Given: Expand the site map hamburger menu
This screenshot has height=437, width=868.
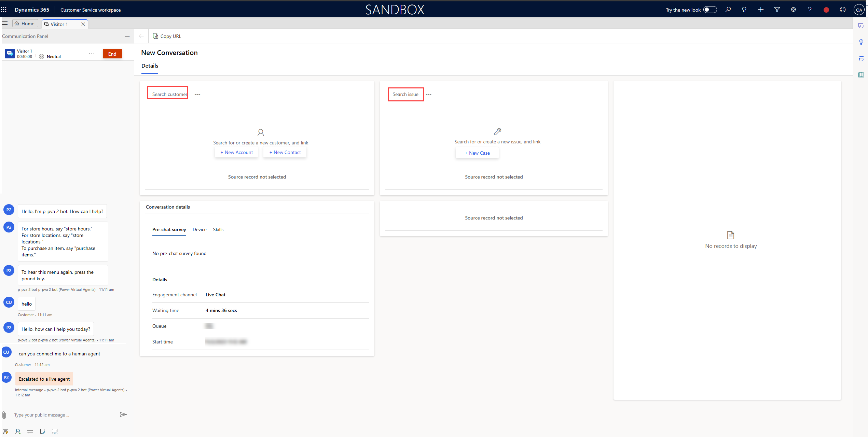Looking at the screenshot, I should pyautogui.click(x=5, y=23).
